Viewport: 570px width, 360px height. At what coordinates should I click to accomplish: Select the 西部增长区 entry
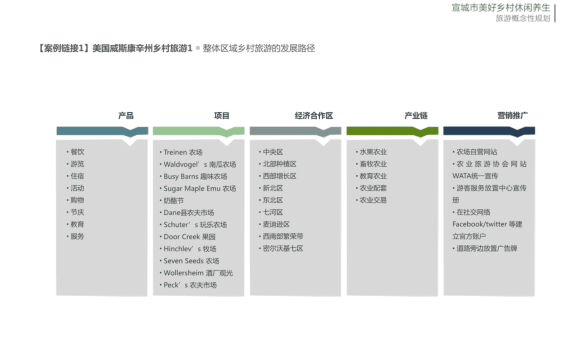pyautogui.click(x=280, y=176)
